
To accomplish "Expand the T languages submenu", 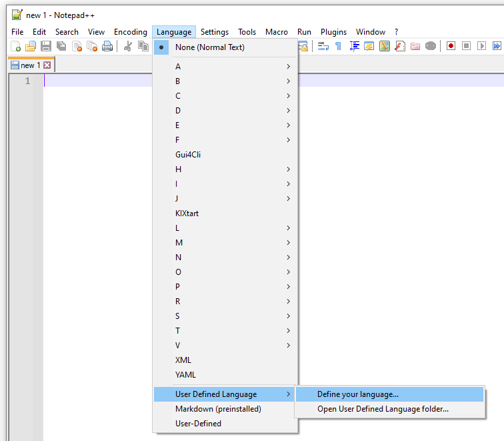I will pos(225,331).
